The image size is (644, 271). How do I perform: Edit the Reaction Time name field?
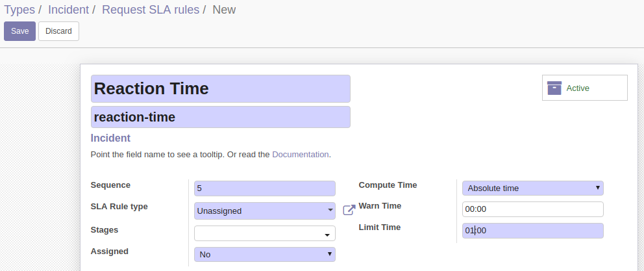coord(221,89)
